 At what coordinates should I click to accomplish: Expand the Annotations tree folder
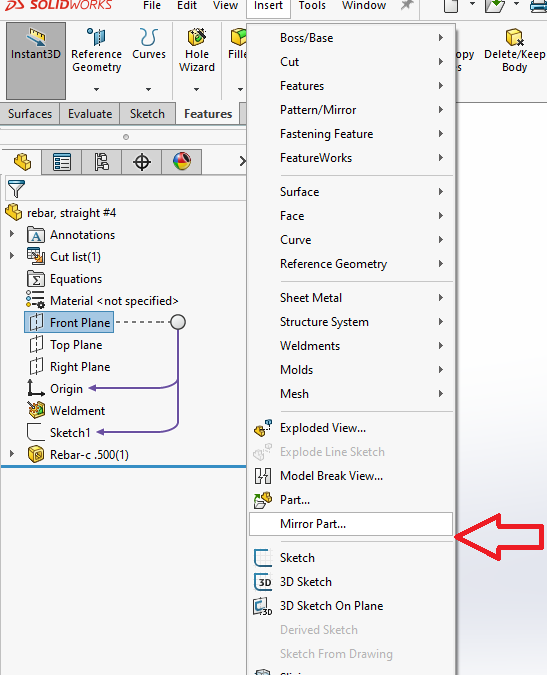12,234
